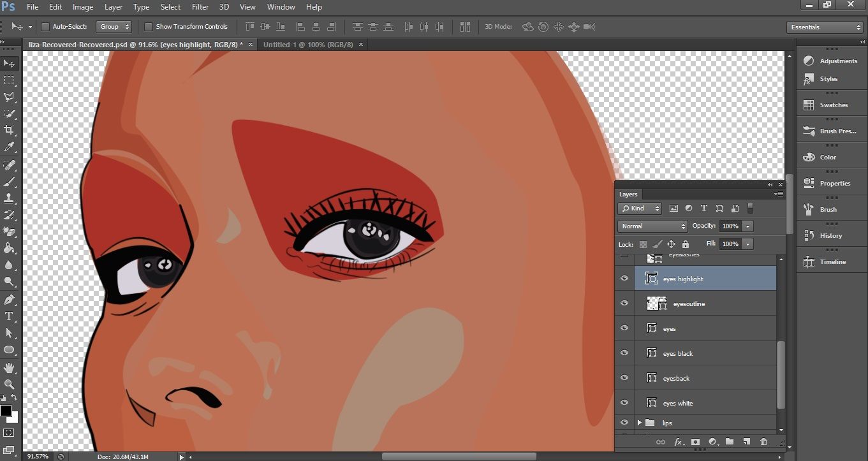Create a new layer
This screenshot has width=868, height=461.
746,442
